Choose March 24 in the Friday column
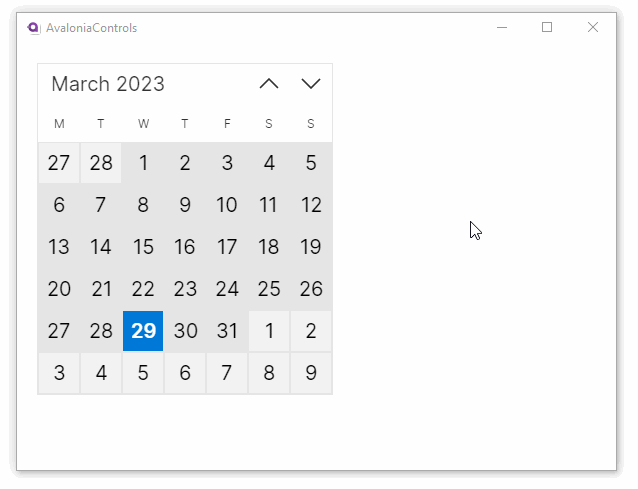Viewport: 638px width, 489px height. (x=227, y=289)
